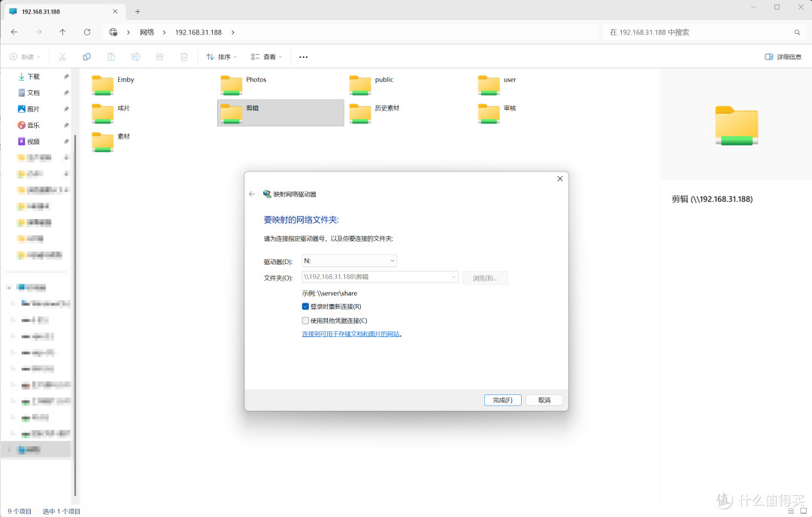Go back using the Explorer back arrow
This screenshot has height=517, width=812.
tap(14, 32)
